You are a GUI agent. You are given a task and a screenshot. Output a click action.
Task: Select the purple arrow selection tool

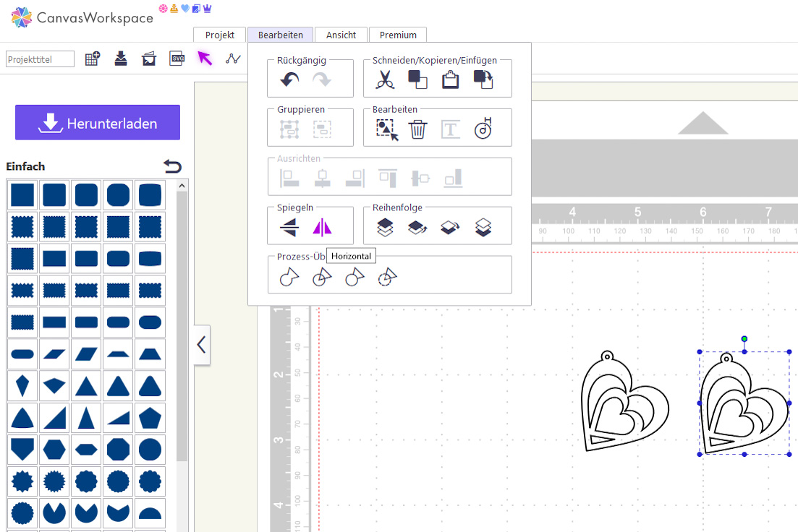click(x=205, y=59)
